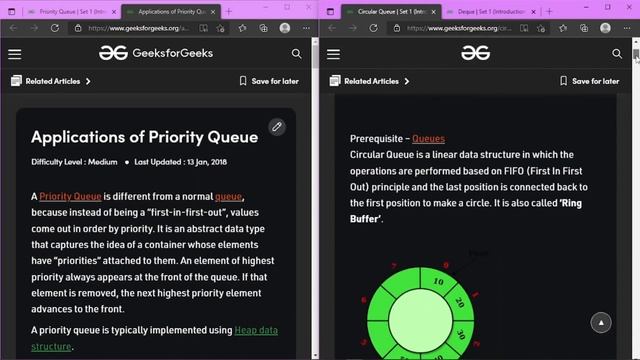
Task: Add page to favorites in right browser
Action: point(541,28)
